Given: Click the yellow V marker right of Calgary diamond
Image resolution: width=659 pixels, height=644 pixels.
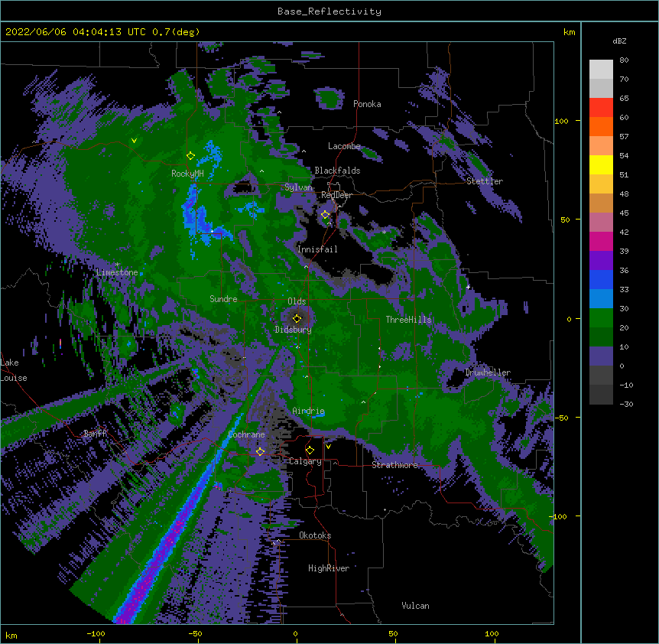Looking at the screenshot, I should coord(328,447).
